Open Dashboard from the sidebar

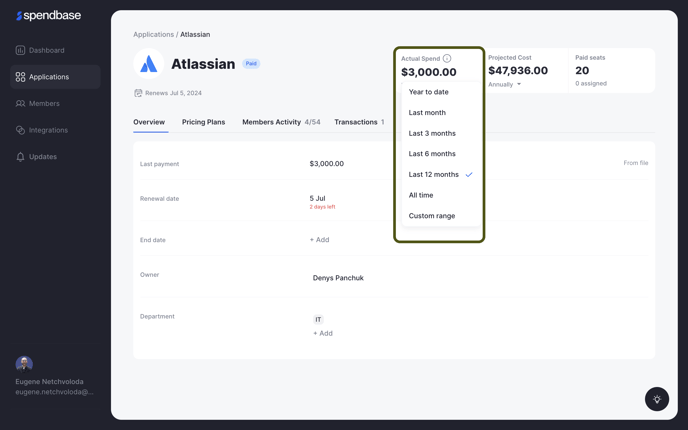point(55,50)
